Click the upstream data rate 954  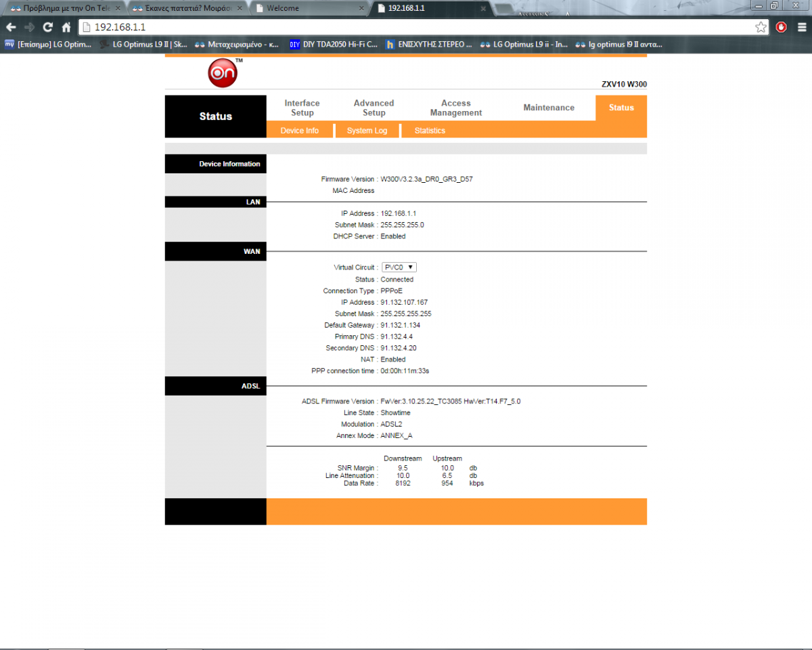click(447, 483)
